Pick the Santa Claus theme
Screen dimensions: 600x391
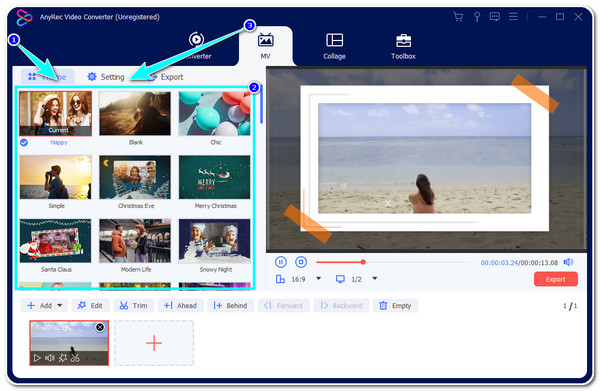click(55, 241)
